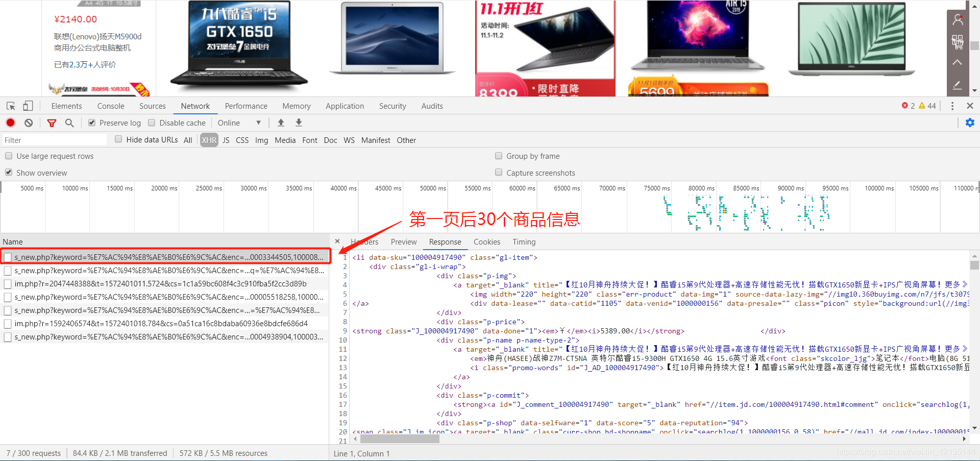Show the Preview tab of request
980x461 pixels.
click(x=404, y=241)
